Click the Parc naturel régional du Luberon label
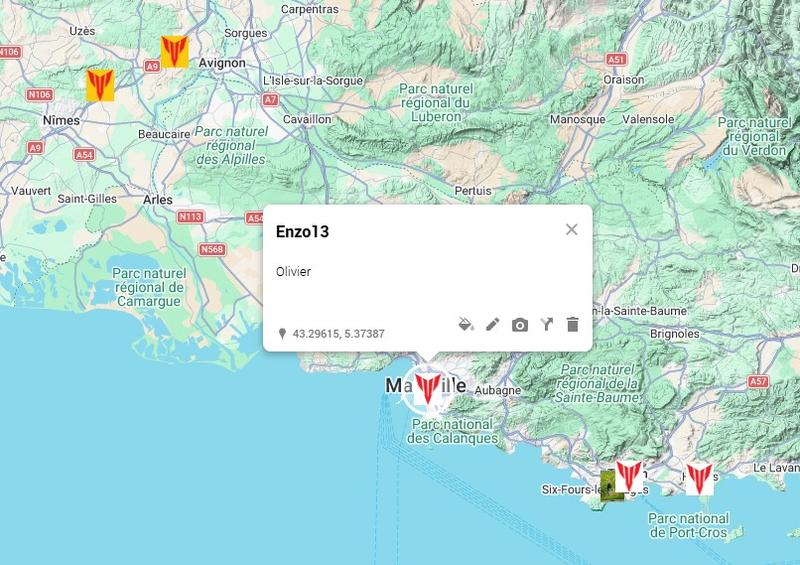Viewport: 800px width, 565px height. pos(436,103)
